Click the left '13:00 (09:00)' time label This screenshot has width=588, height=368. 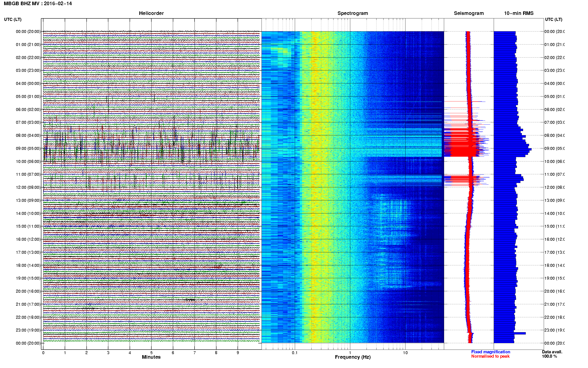tap(28, 200)
